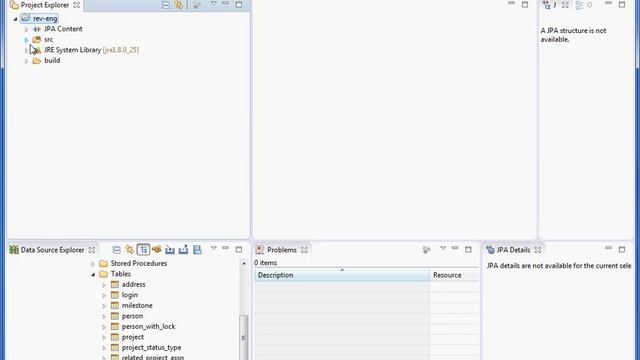Collapse all in Project Explorer toolbar

(x=166, y=5)
